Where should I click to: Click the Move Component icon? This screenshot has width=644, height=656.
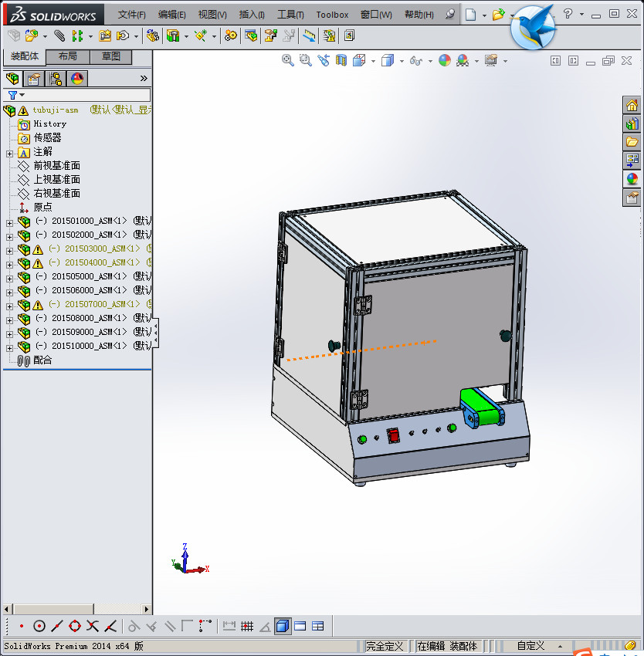tap(123, 36)
